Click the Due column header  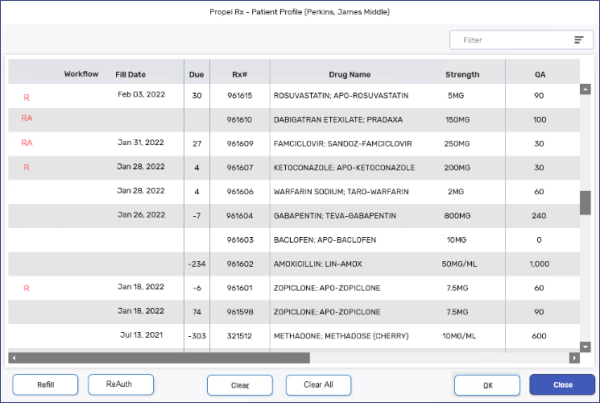pyautogui.click(x=196, y=74)
